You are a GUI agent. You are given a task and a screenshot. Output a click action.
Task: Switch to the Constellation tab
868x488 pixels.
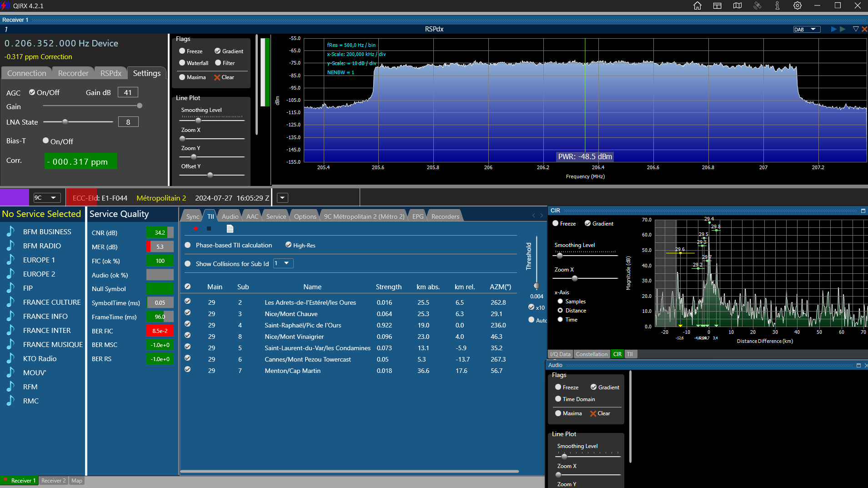[x=592, y=354]
